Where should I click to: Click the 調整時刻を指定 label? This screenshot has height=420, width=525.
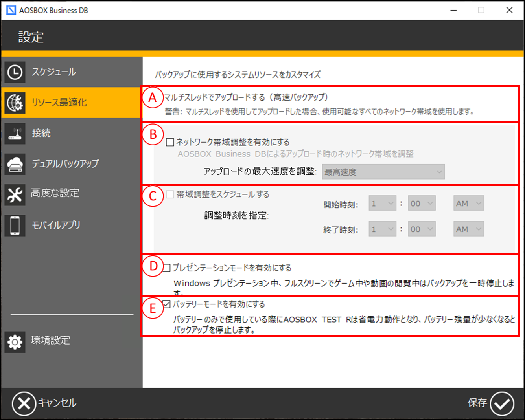(237, 215)
